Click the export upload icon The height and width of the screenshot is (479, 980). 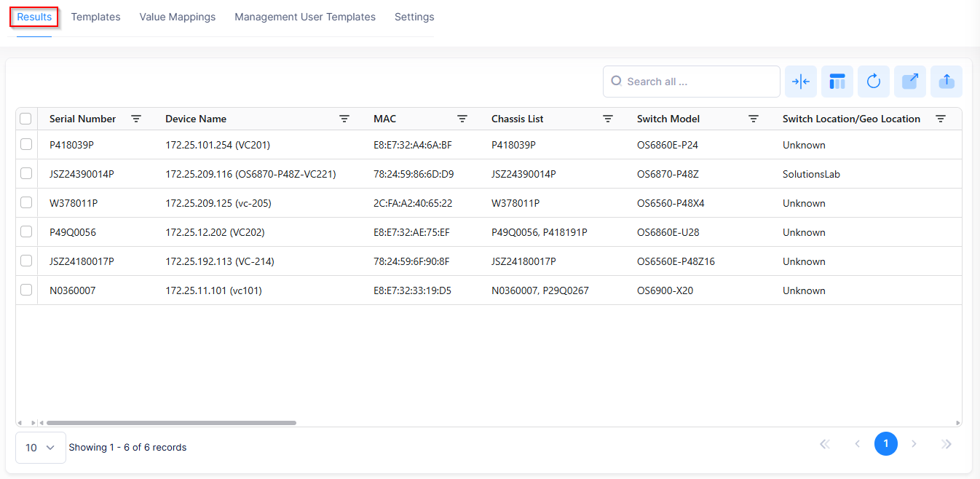(946, 82)
